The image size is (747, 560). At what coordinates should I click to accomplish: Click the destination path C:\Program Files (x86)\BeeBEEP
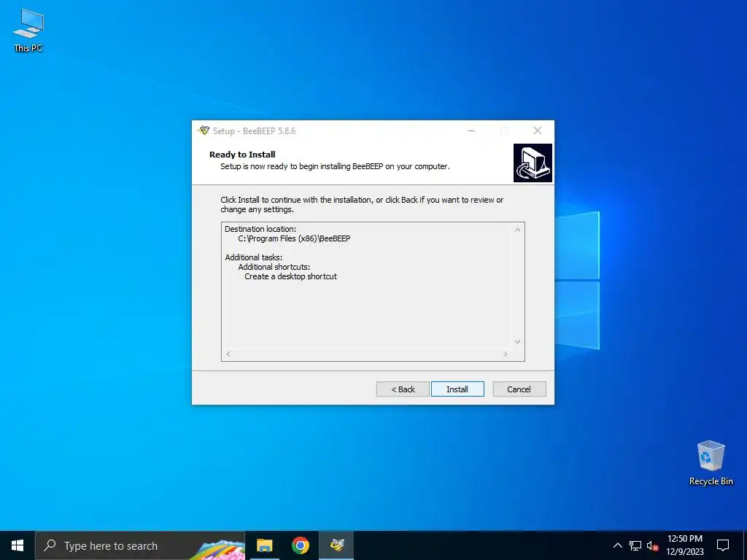[295, 238]
